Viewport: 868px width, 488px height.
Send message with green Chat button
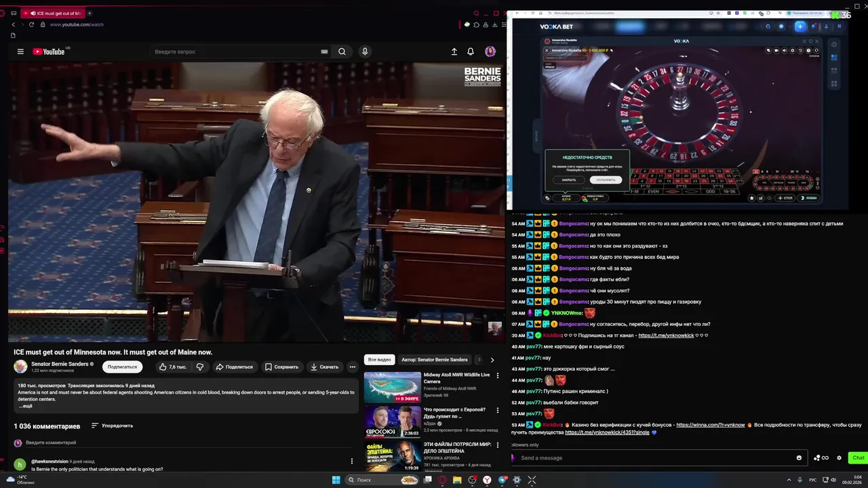858,457
